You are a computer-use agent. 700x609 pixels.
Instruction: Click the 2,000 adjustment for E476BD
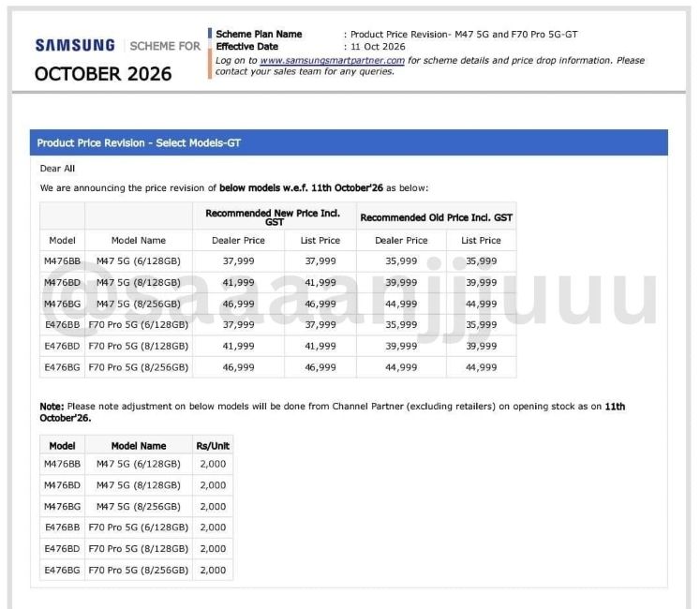[x=213, y=549]
